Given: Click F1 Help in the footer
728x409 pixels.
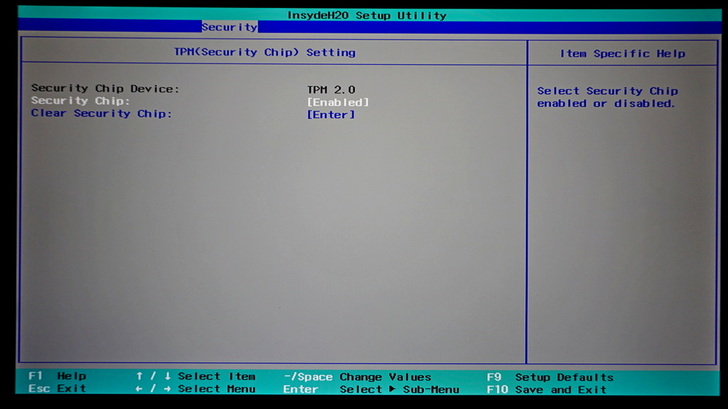Looking at the screenshot, I should tap(57, 376).
